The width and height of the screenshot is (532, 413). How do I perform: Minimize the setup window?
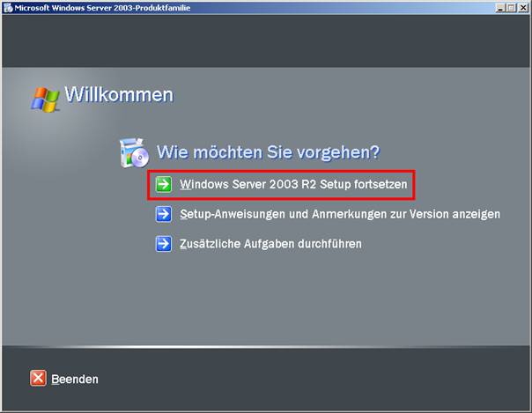[x=499, y=8]
